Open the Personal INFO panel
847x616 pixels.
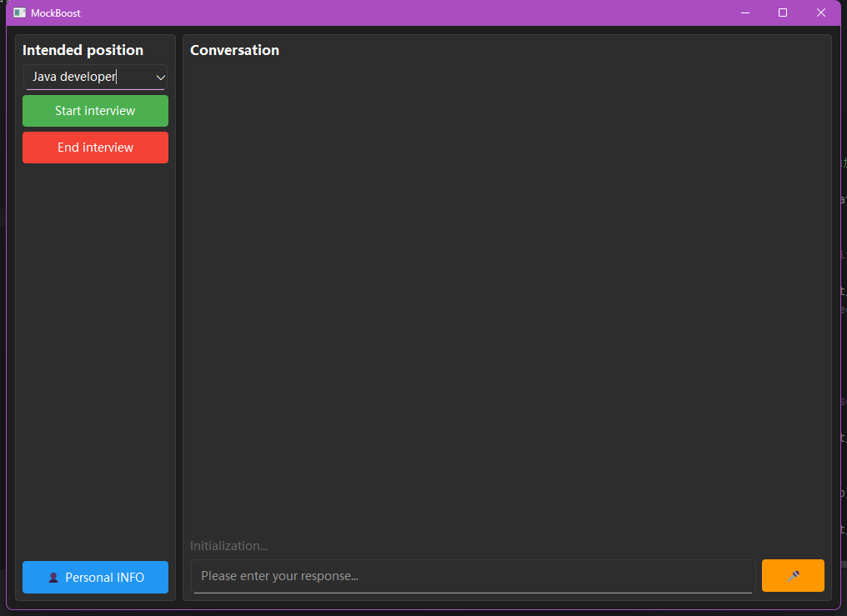point(95,577)
